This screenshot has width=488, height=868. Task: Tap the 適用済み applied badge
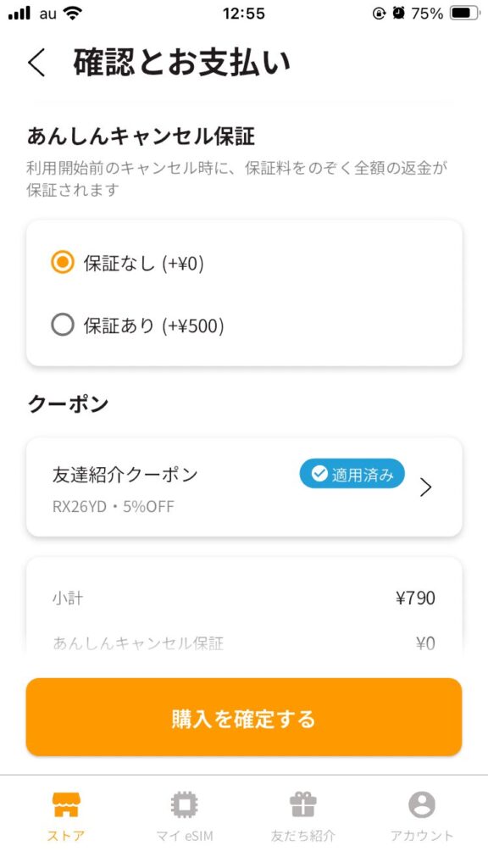[x=352, y=474]
